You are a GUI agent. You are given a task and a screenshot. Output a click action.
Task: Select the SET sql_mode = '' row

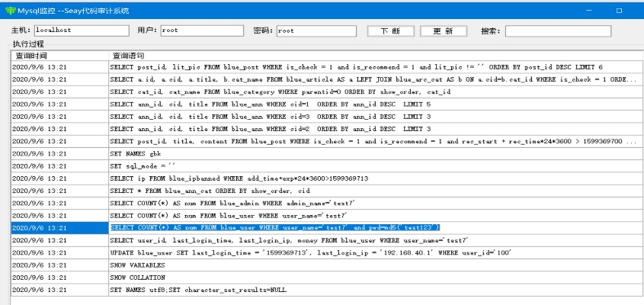(x=328, y=166)
